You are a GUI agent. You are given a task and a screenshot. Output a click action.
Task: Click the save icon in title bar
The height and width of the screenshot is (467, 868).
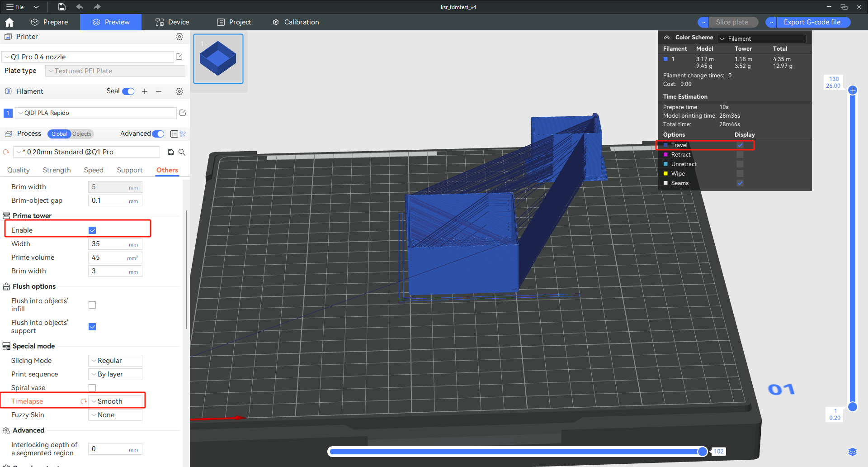coord(62,7)
